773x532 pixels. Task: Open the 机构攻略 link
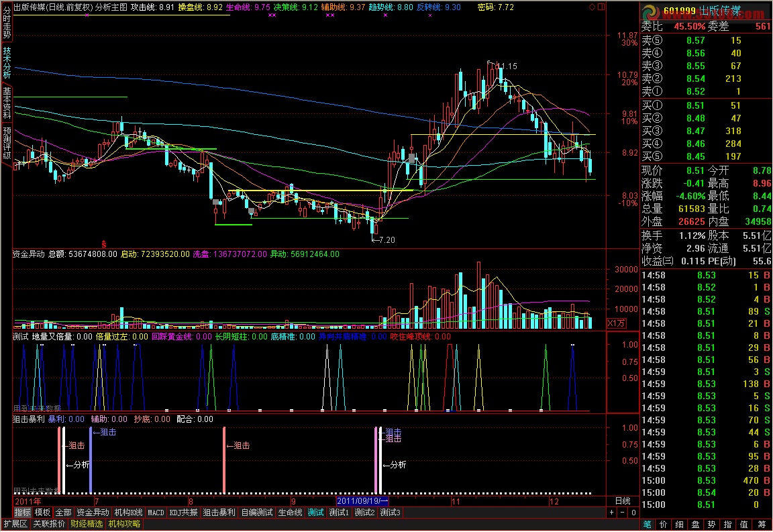[x=124, y=524]
